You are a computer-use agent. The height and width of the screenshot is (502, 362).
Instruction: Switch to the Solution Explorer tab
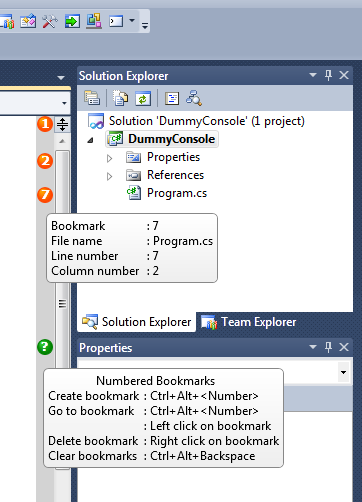coord(137,322)
